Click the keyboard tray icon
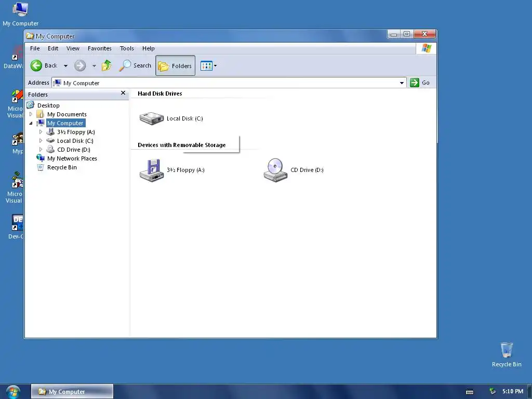 point(470,392)
